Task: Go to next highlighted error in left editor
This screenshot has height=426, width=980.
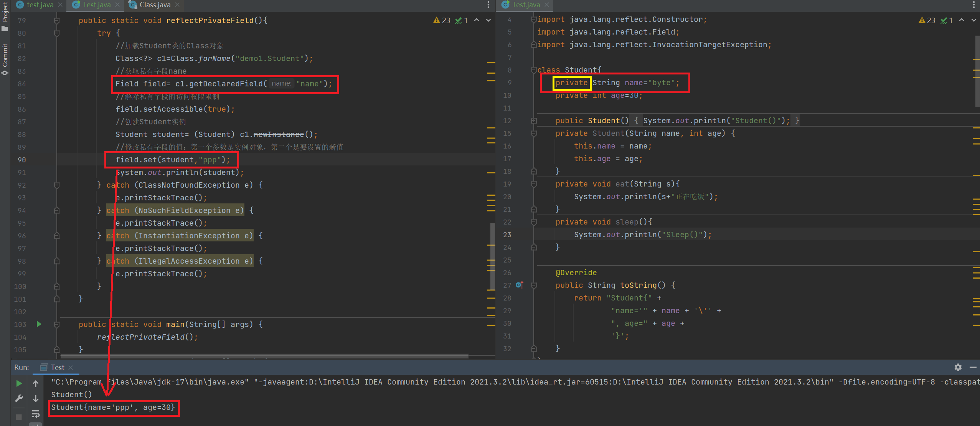Action: (x=488, y=20)
